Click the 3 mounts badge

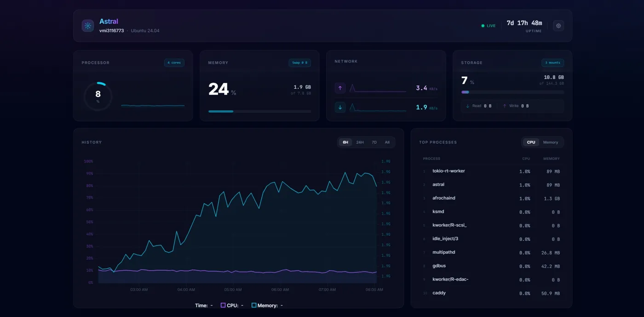tap(553, 63)
